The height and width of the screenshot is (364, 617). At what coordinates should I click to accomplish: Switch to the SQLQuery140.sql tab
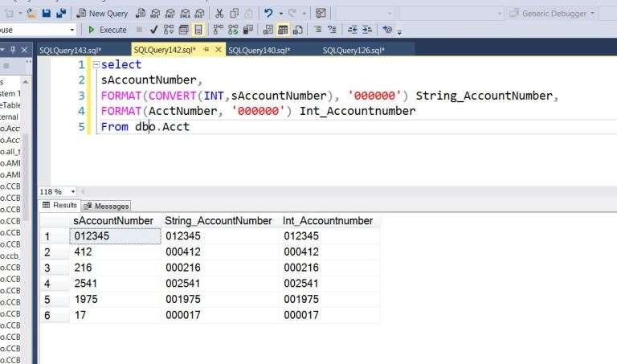[259, 50]
